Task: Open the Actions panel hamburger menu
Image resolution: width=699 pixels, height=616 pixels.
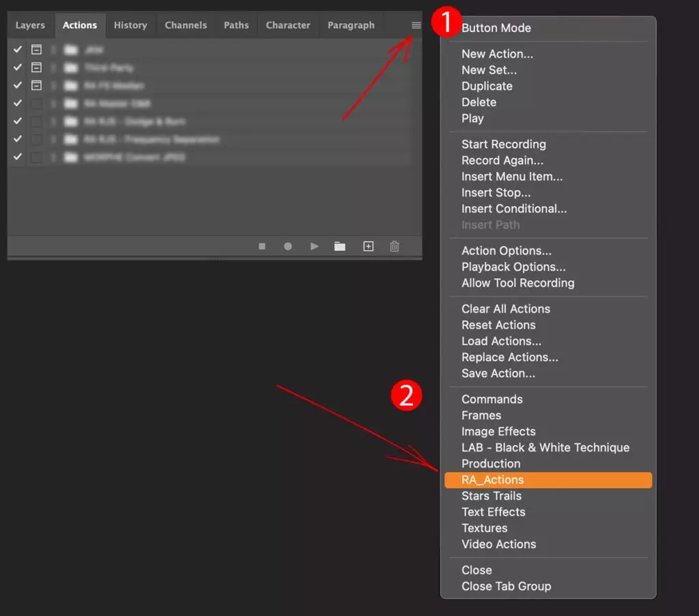Action: [x=416, y=25]
